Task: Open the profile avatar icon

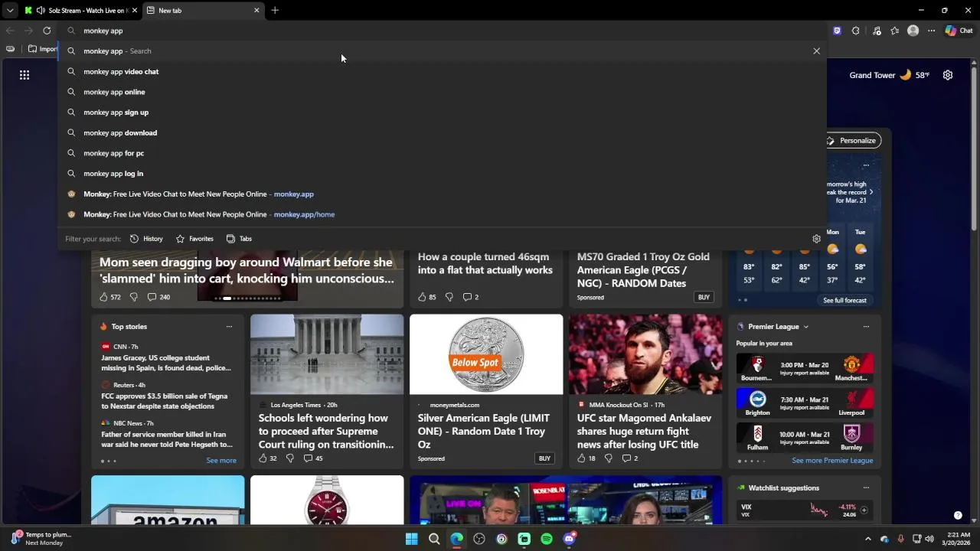Action: click(913, 31)
